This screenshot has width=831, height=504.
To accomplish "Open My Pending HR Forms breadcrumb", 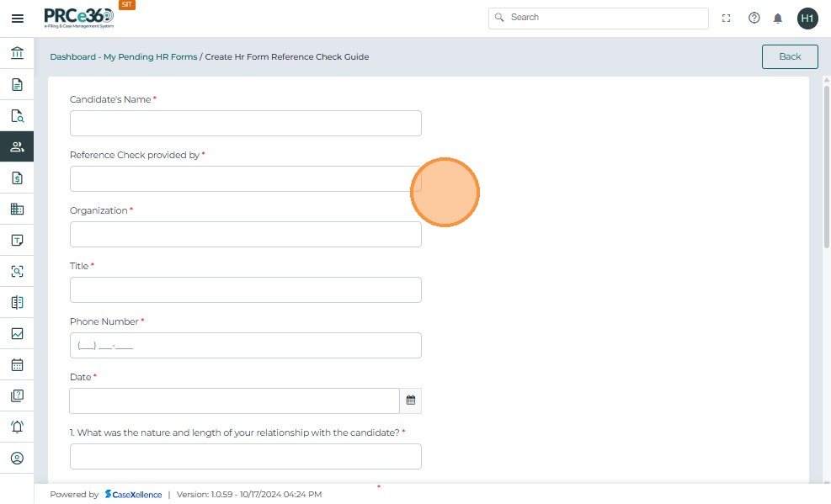I will (x=150, y=57).
